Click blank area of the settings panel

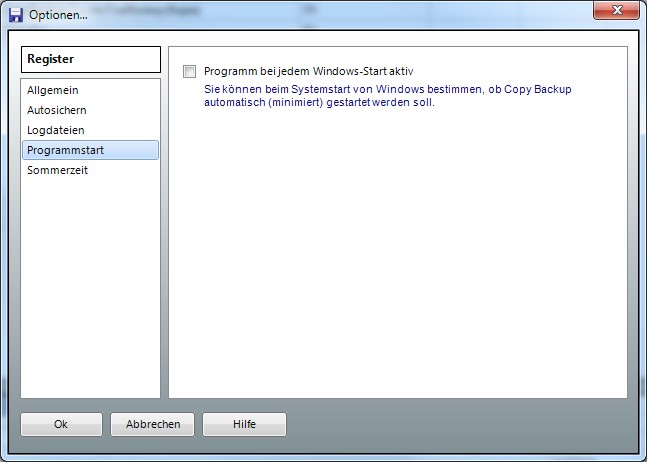(x=400, y=260)
